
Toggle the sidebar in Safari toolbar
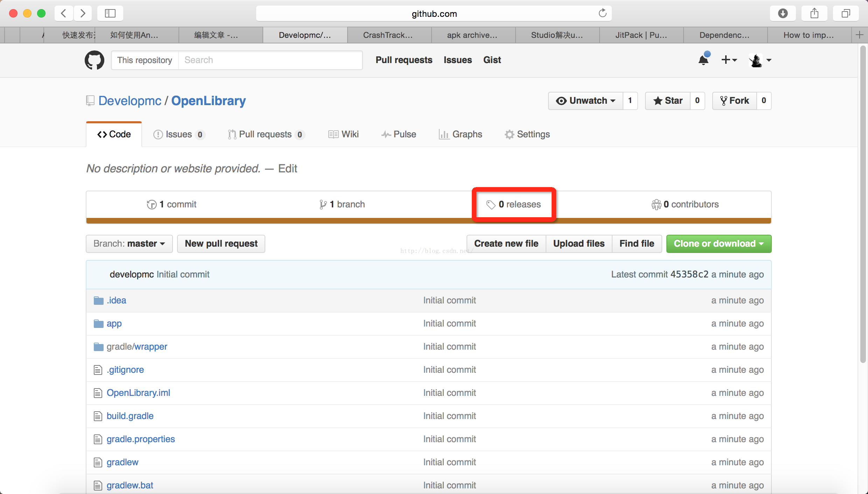click(x=110, y=13)
